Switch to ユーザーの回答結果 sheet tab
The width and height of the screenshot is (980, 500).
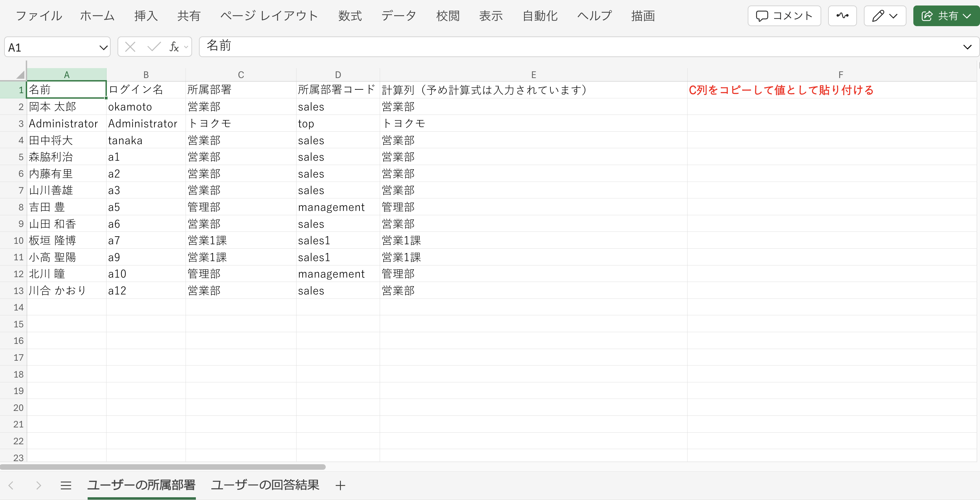(265, 485)
